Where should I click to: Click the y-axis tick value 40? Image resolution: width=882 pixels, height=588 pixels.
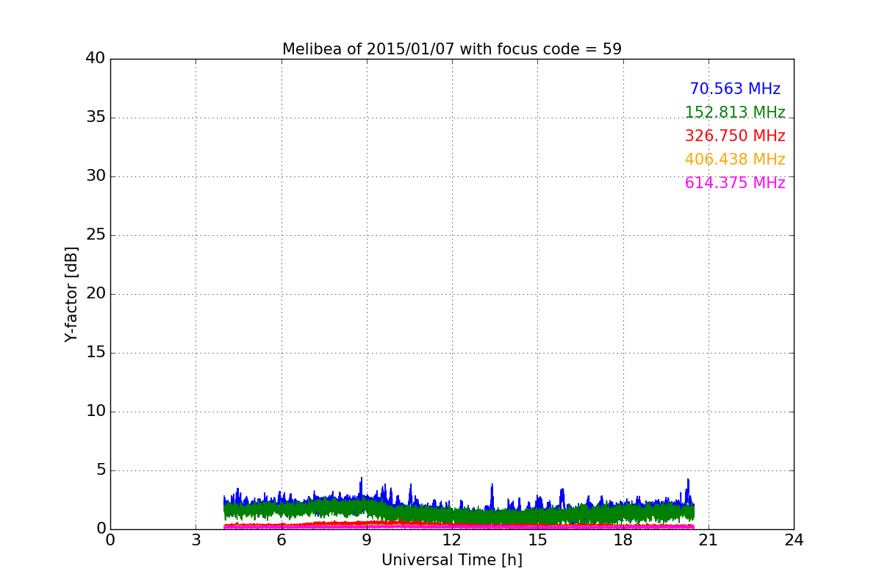(x=96, y=59)
